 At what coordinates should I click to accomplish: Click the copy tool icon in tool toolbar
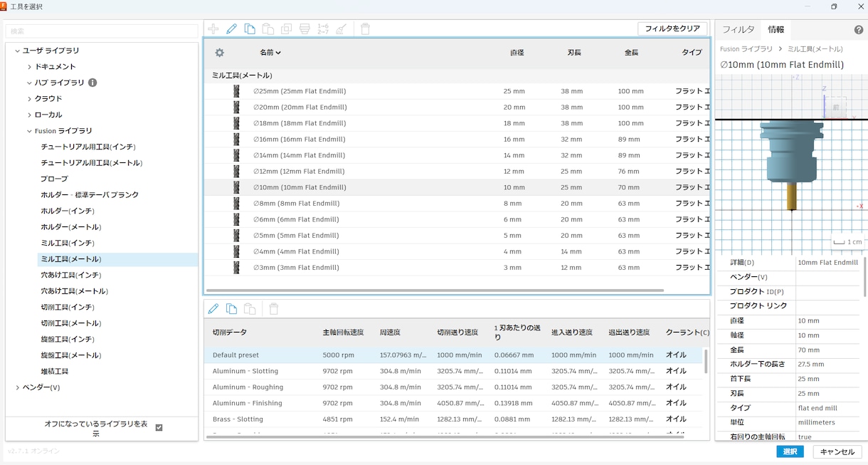coord(250,29)
